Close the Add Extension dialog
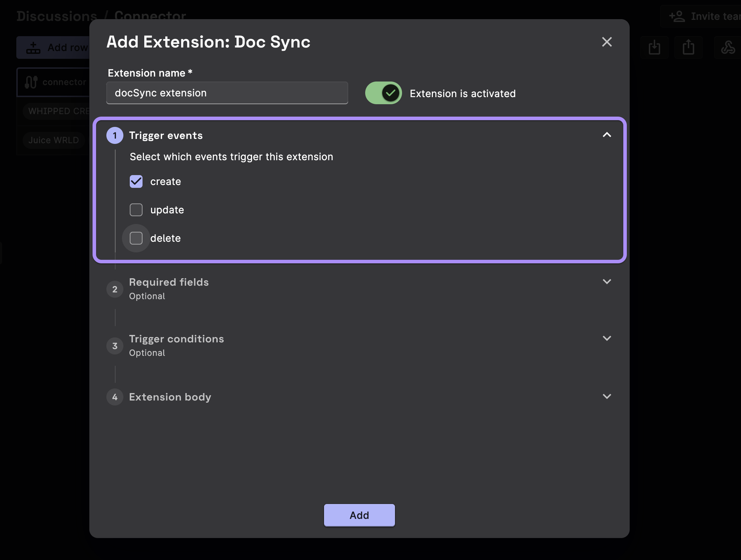The height and width of the screenshot is (560, 741). point(607,42)
